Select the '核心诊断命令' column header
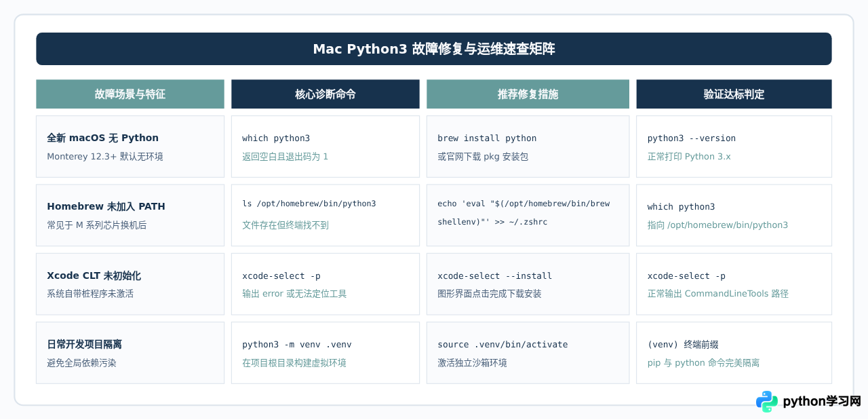This screenshot has height=420, width=868. (x=325, y=94)
